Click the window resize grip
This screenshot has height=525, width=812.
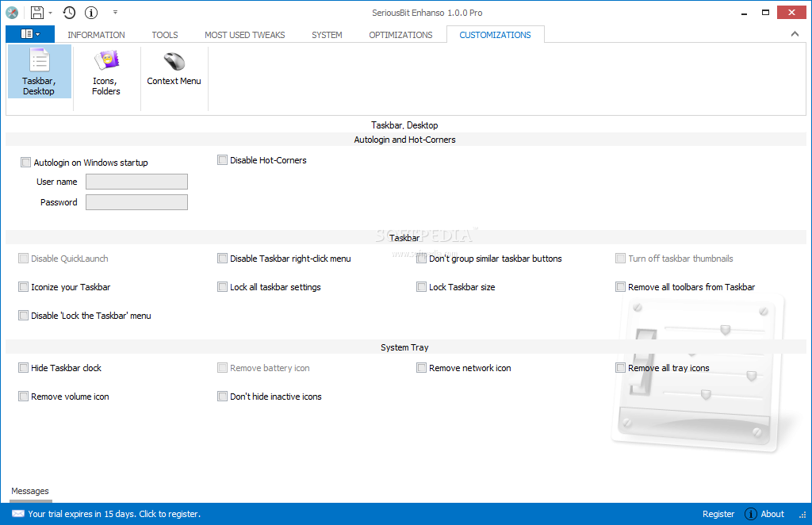click(x=802, y=515)
